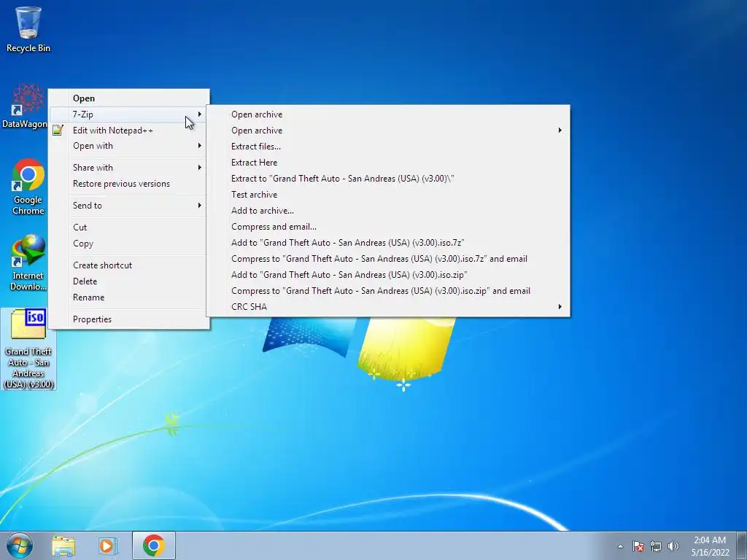
Task: Select the Internet Download Manager desktop shortcut
Action: click(28, 262)
